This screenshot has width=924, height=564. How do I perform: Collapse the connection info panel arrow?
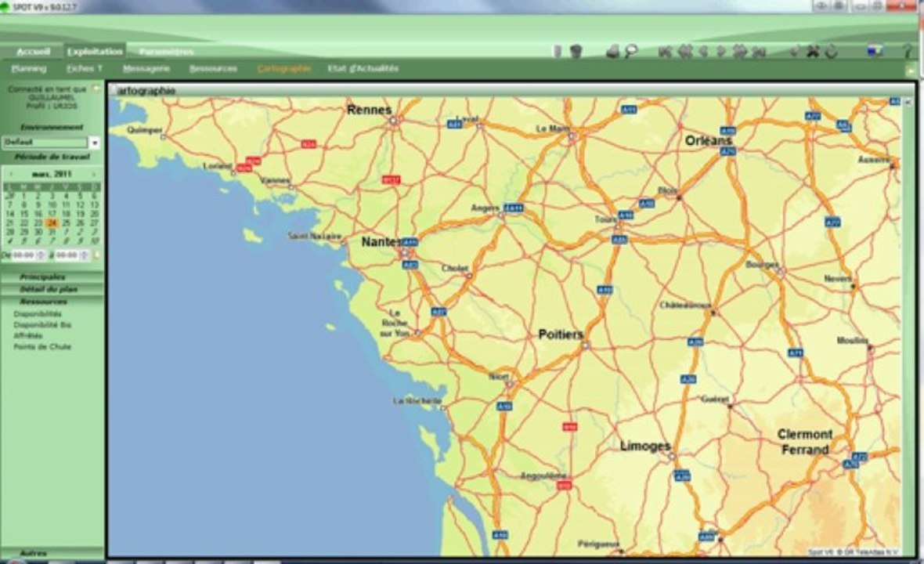[x=96, y=89]
